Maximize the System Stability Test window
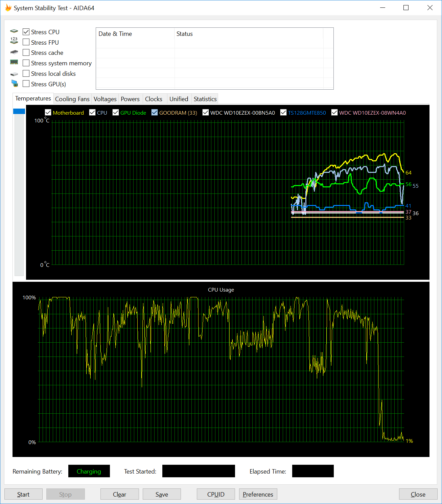This screenshot has height=504, width=442. point(406,8)
